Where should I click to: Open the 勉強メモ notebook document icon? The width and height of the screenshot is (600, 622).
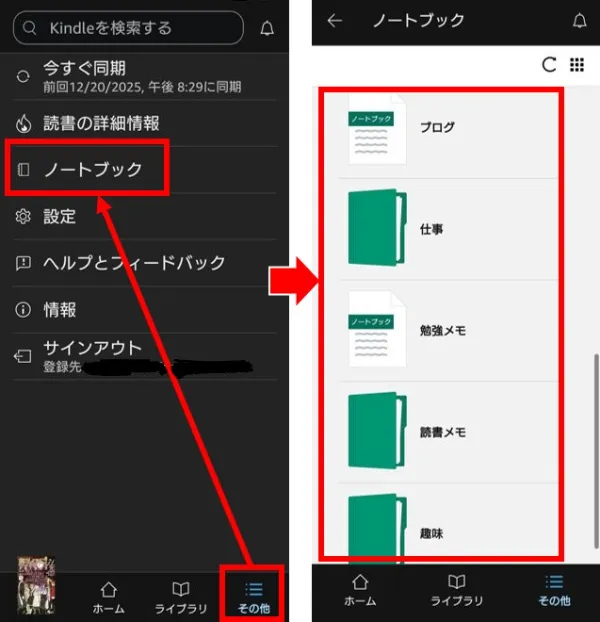click(x=377, y=330)
